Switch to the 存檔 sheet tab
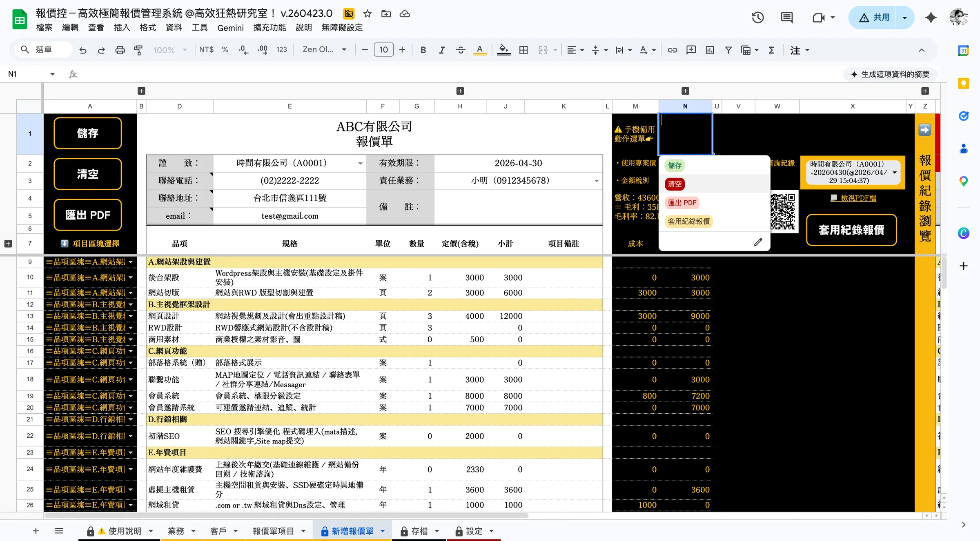980x541 pixels. (x=419, y=531)
